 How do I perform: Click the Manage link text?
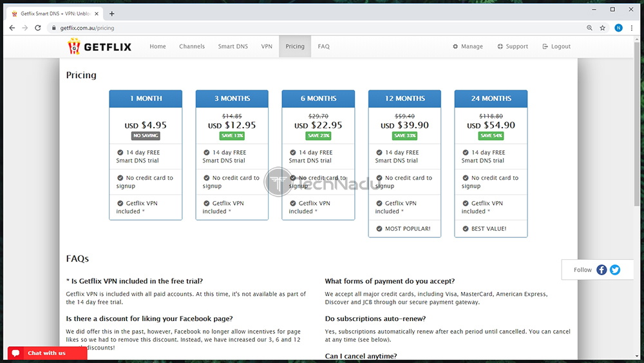coord(472,46)
